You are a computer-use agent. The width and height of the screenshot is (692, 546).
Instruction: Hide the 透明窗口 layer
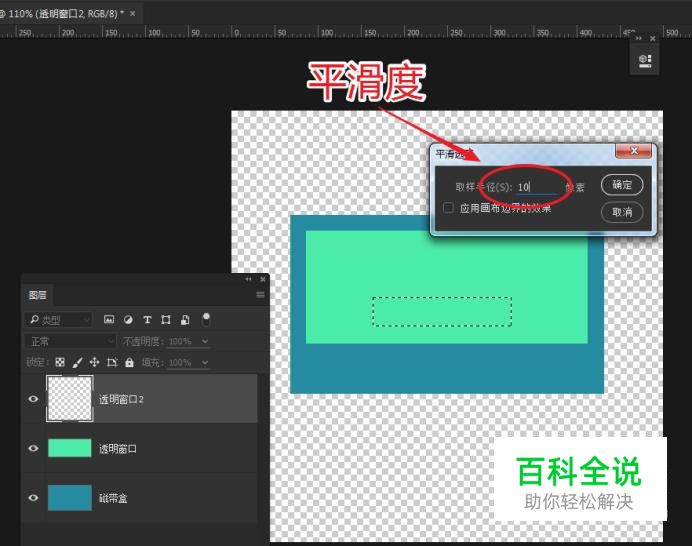click(x=34, y=448)
